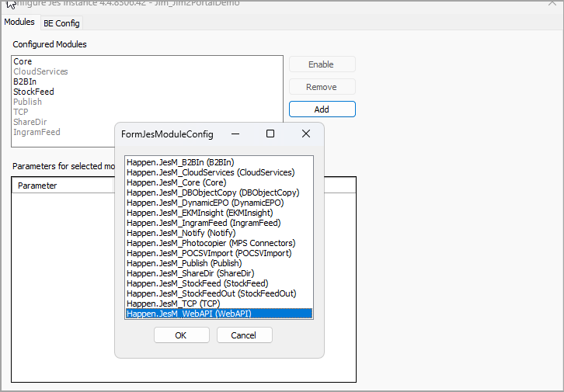Choose Happen.JesM_Notify (Notify) entry

click(219, 233)
